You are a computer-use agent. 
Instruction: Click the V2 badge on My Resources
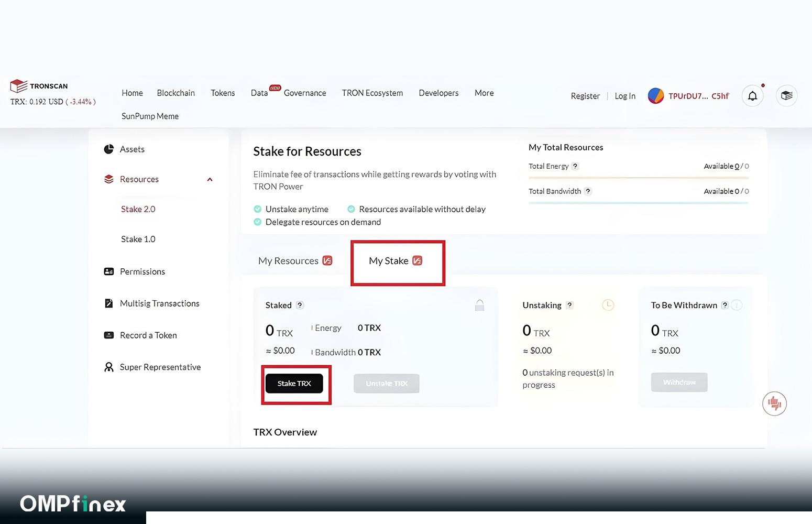point(327,260)
